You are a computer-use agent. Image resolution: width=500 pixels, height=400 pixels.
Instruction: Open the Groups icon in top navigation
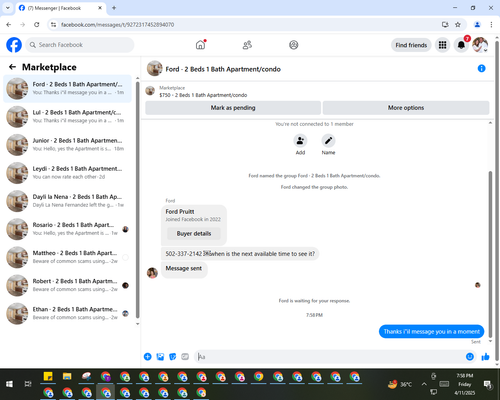coord(293,45)
